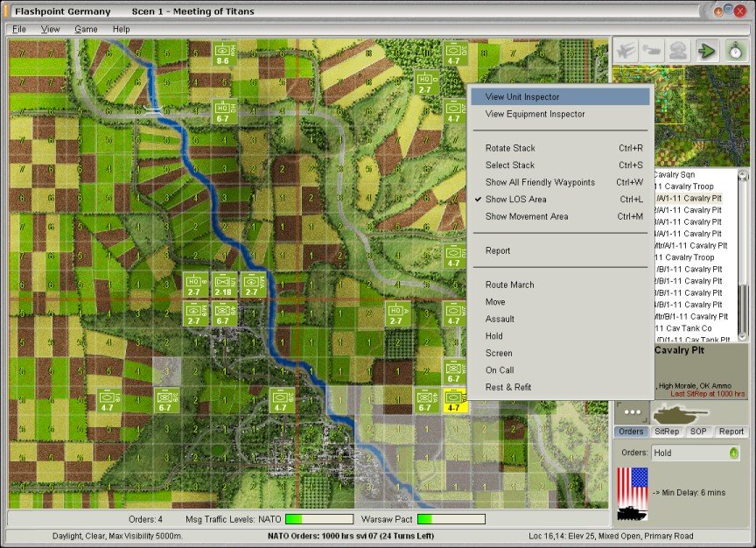Untick Show LOS Area in context menu
The width and height of the screenshot is (756, 548).
tap(560, 200)
